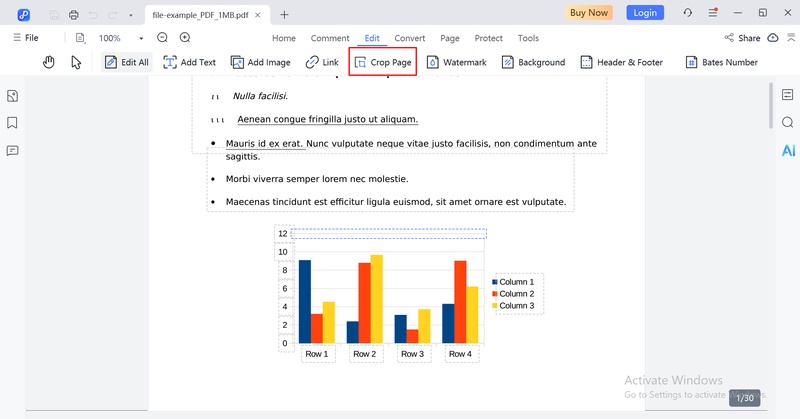Open the Watermark tool
Viewport: 800px width, 419px height.
click(x=457, y=62)
